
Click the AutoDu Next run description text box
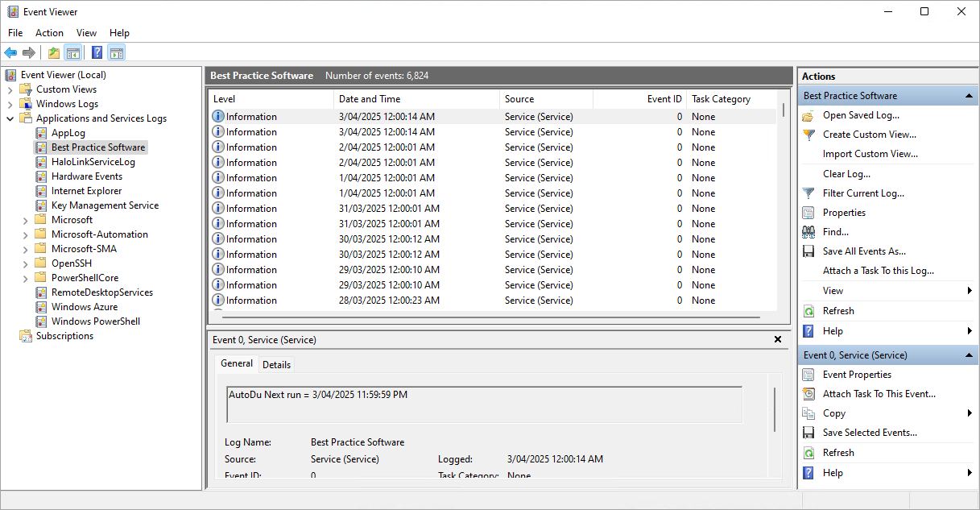485,404
